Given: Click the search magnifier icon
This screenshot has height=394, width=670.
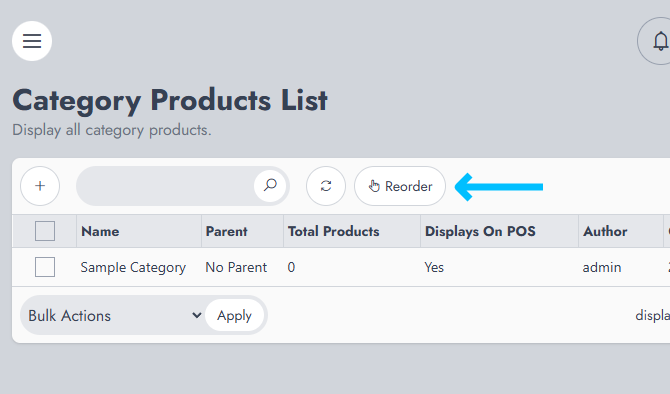Looking at the screenshot, I should point(270,185).
